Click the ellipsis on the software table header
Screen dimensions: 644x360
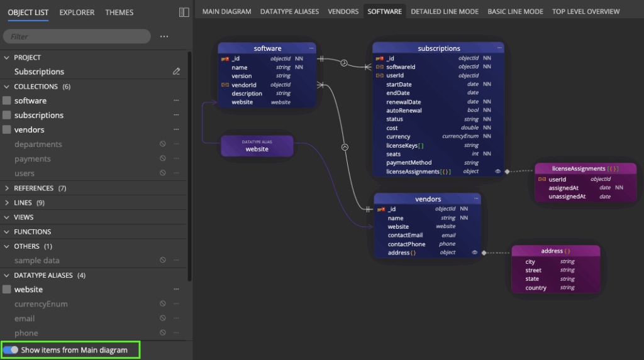311,48
